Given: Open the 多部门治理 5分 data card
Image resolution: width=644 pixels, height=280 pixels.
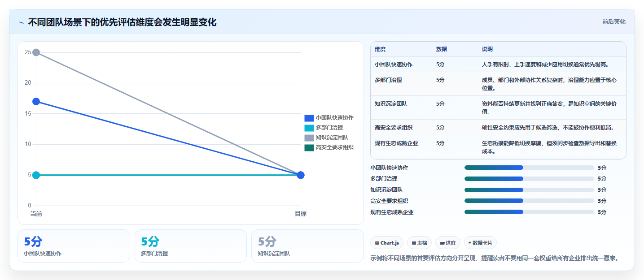Looking at the screenshot, I should point(191,246).
